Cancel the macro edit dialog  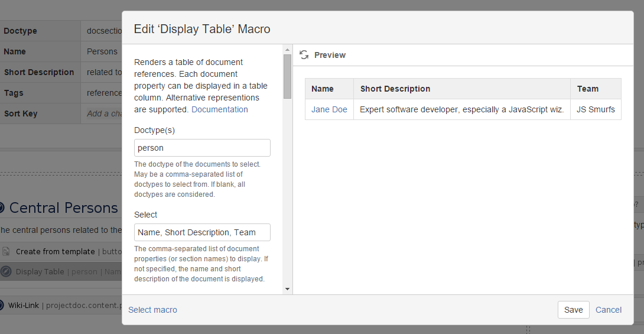tap(608, 310)
